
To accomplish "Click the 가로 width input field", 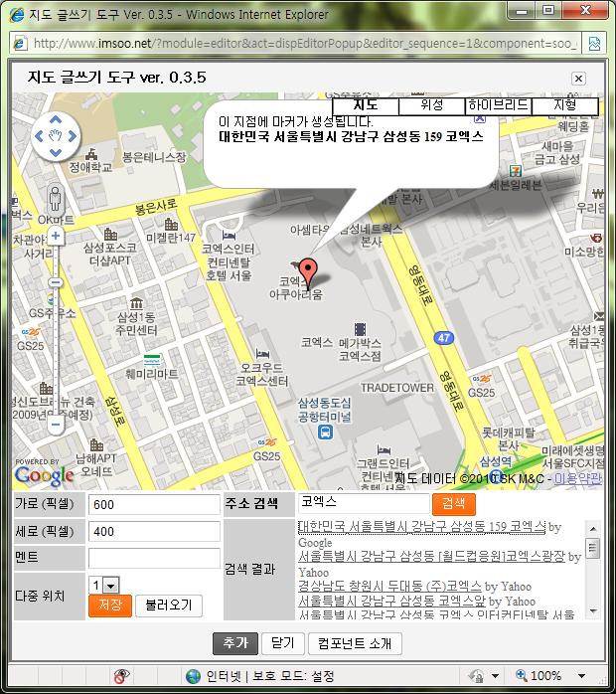I will point(154,504).
